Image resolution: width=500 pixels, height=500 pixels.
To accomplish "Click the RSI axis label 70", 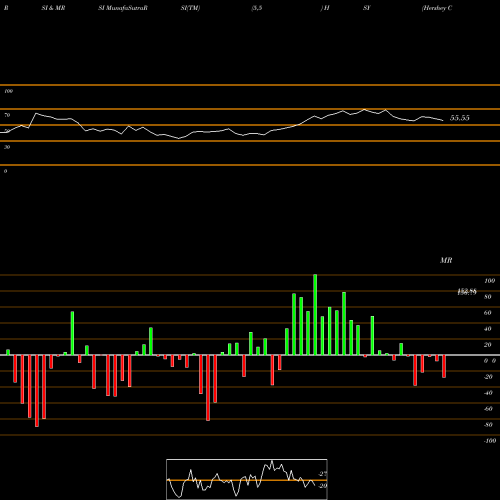I will point(7,115).
